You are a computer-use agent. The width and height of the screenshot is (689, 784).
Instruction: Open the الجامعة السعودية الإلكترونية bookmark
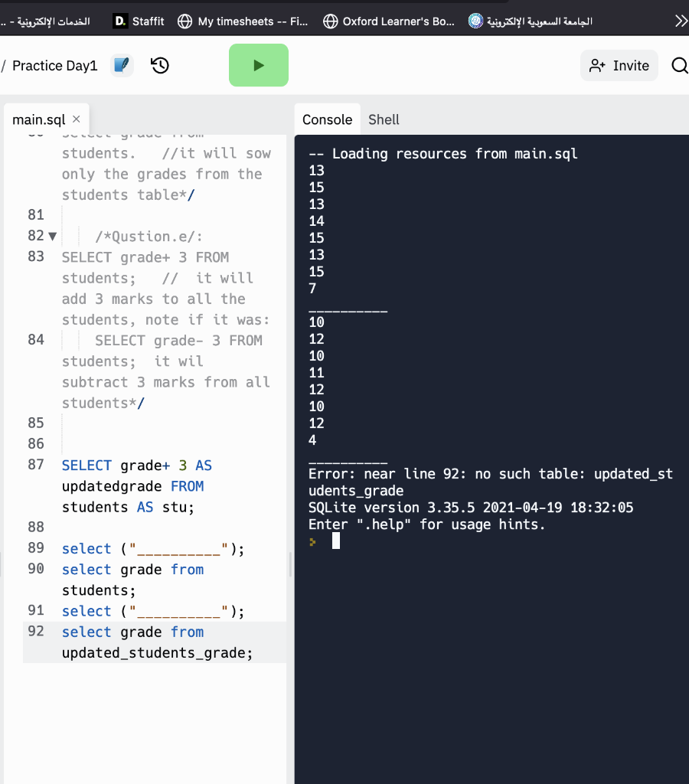point(531,21)
